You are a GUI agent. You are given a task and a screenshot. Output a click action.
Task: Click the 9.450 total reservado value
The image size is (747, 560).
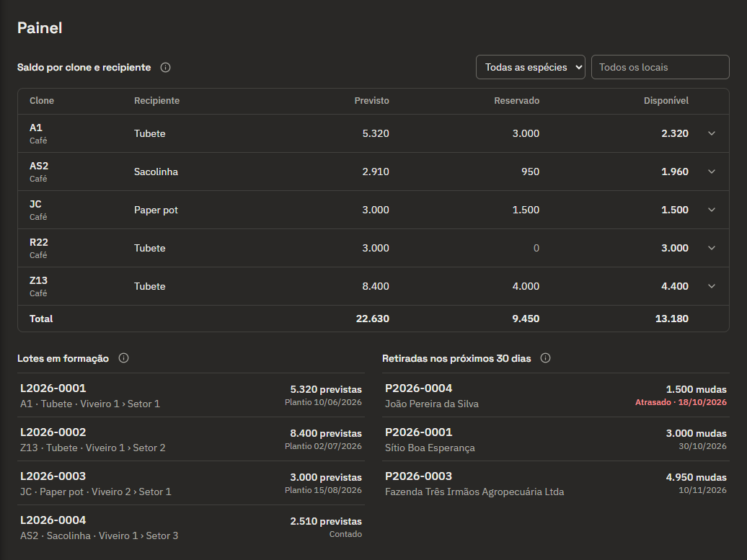(526, 319)
